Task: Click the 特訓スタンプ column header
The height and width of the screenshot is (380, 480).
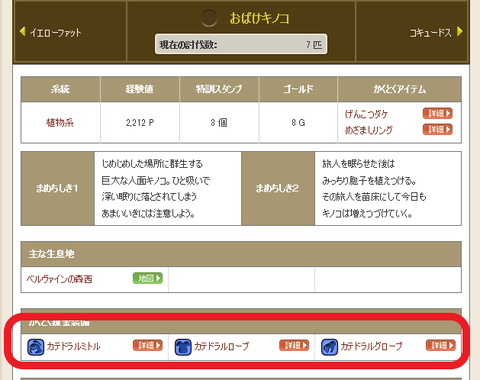Action: click(x=219, y=89)
